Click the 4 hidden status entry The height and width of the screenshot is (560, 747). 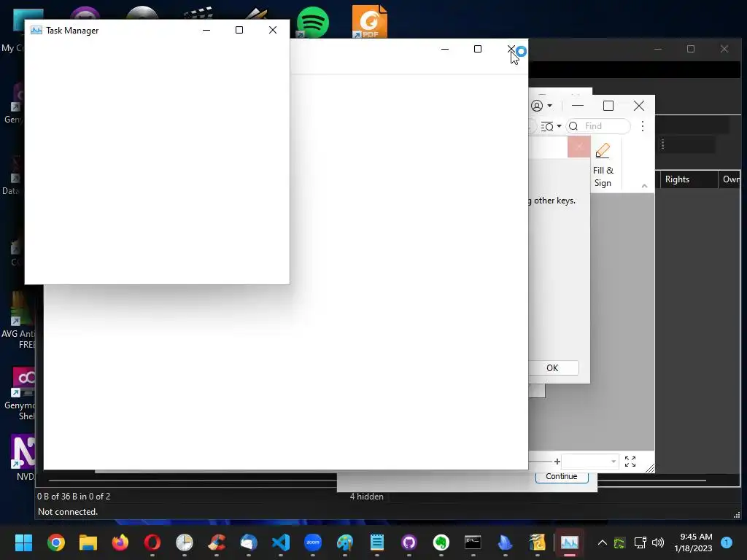point(367,497)
